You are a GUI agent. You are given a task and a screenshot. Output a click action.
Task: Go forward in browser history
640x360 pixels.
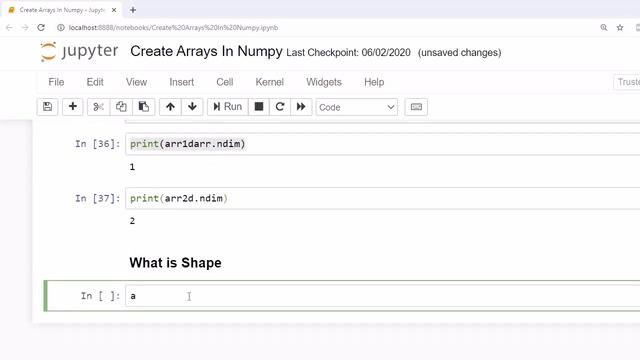click(x=25, y=28)
